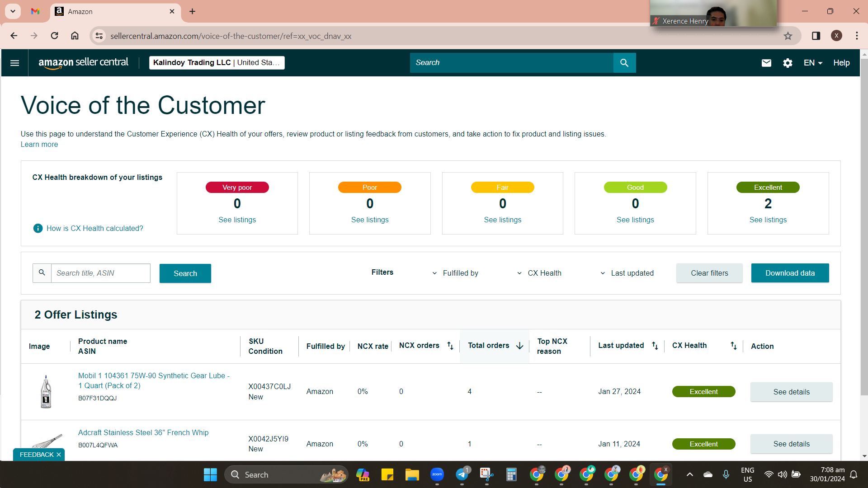
Task: Open the Mobil 1 Synthetic Gear Lube product link
Action: click(154, 380)
